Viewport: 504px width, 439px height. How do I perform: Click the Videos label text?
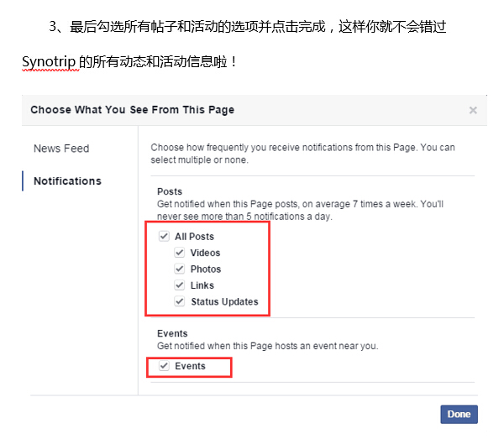click(x=205, y=253)
